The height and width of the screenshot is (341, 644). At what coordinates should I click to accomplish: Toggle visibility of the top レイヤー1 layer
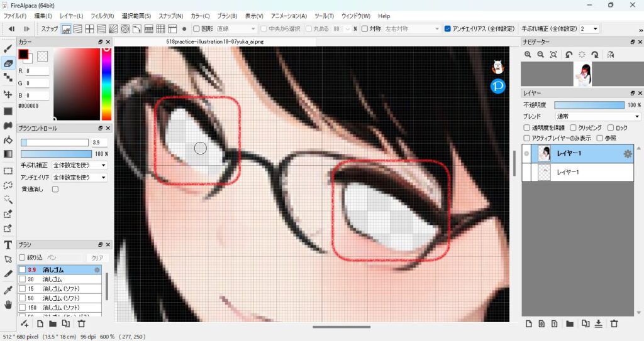[x=526, y=154]
